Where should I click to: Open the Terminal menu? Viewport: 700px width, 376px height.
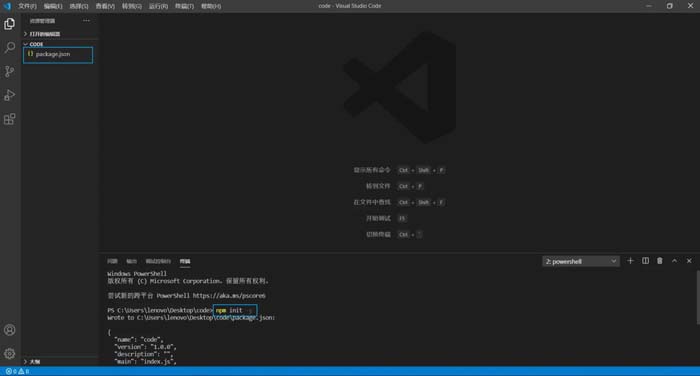click(x=184, y=6)
